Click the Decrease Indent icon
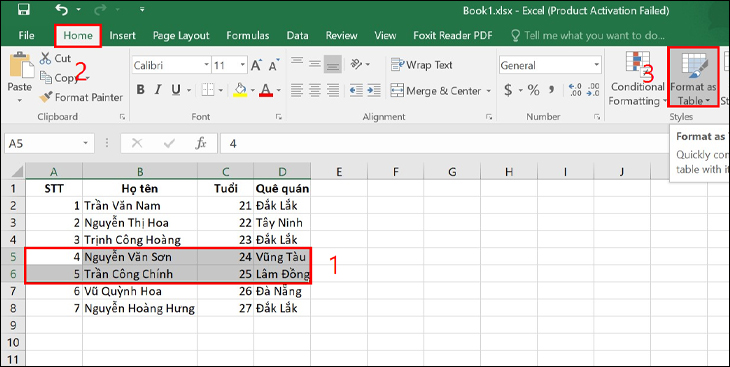Screen dimensions: 730x367 (x=356, y=90)
